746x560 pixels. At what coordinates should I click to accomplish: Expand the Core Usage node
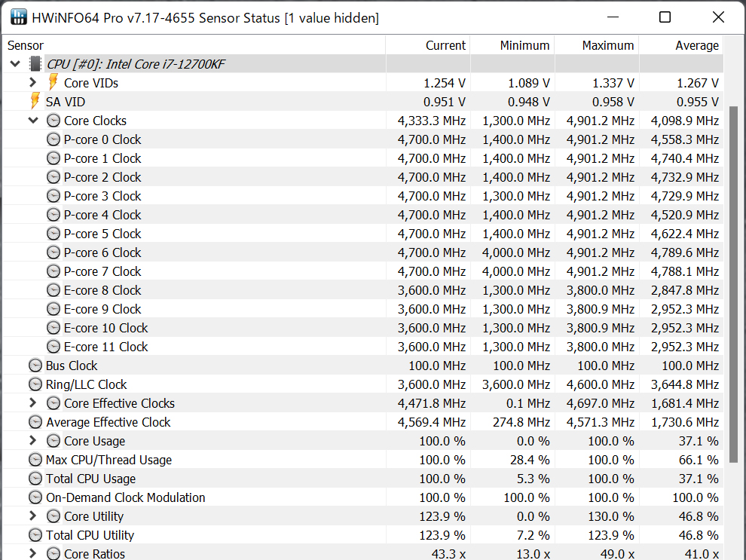point(32,441)
